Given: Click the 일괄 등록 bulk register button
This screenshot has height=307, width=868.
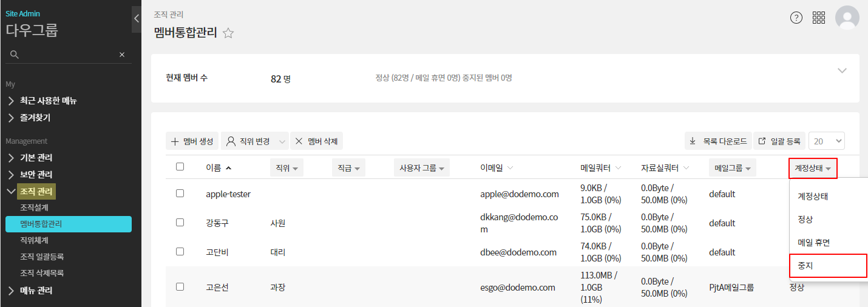Looking at the screenshot, I should (779, 141).
